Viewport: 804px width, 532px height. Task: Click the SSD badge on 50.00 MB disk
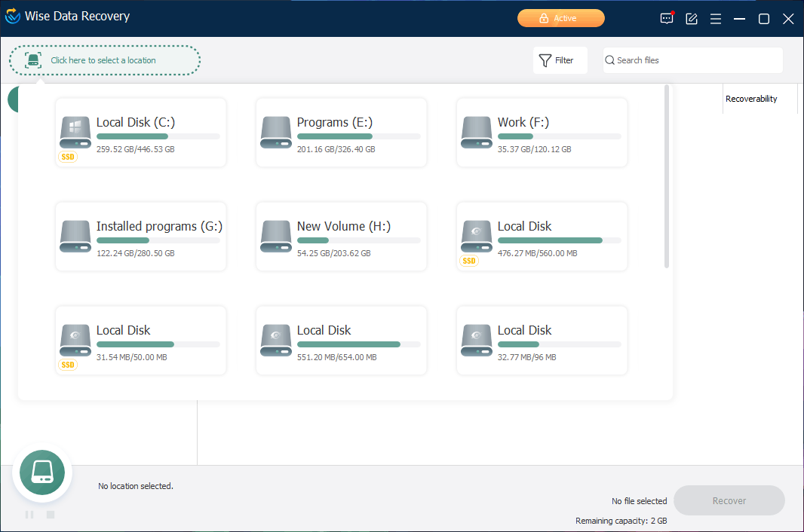[x=68, y=365]
